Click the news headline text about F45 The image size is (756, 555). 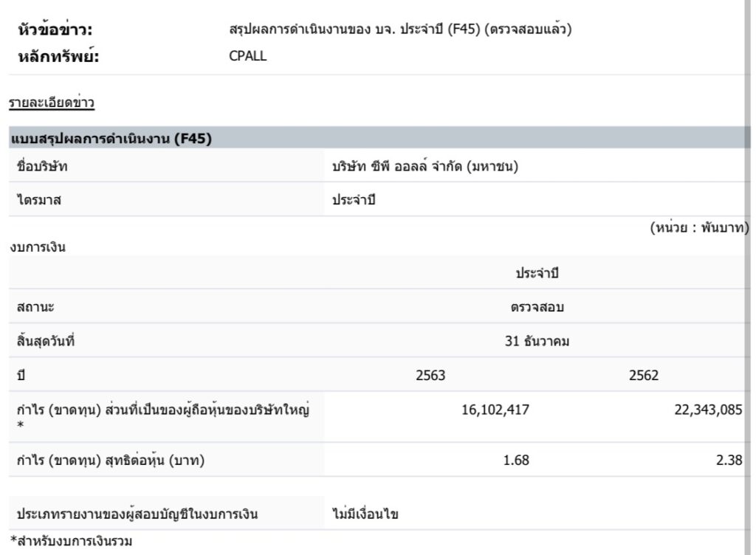(x=401, y=30)
